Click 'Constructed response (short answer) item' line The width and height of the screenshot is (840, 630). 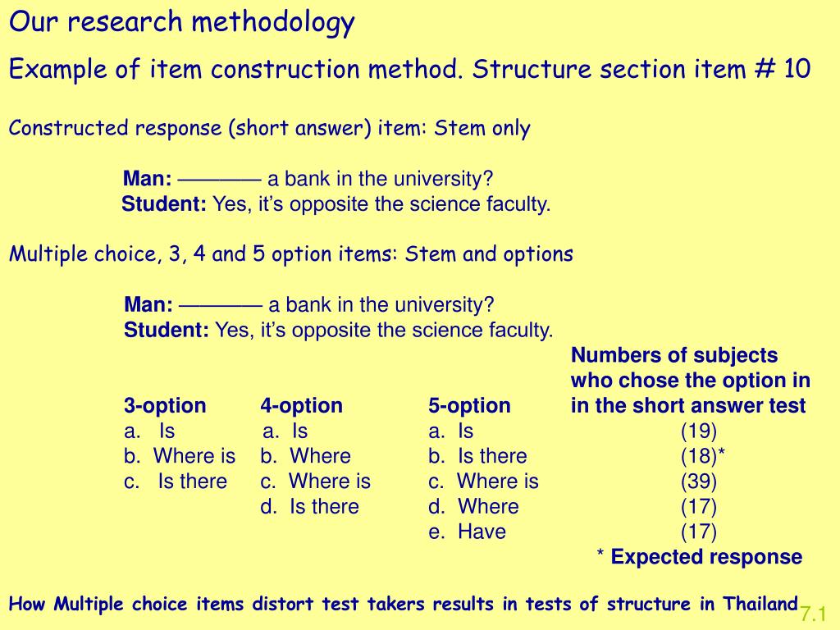(269, 128)
